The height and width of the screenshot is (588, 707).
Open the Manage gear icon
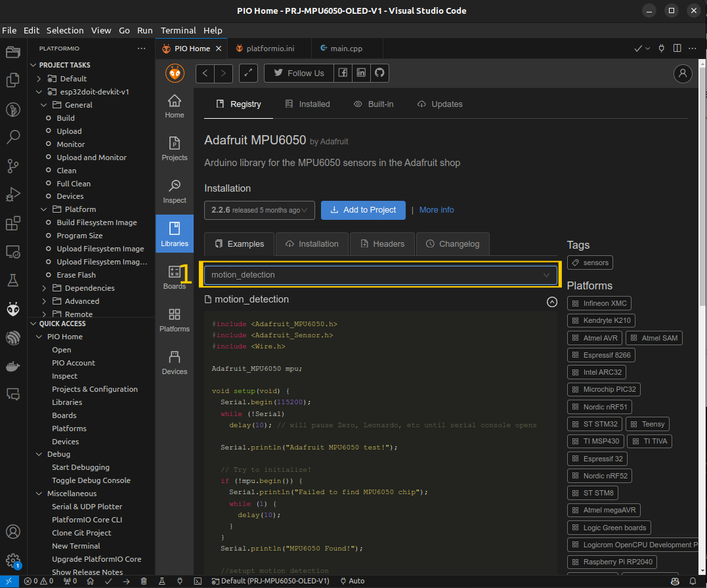click(13, 560)
